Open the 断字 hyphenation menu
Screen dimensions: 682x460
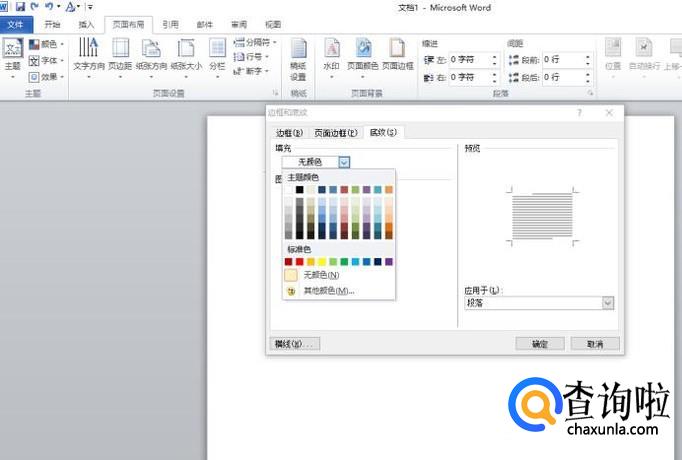(251, 71)
